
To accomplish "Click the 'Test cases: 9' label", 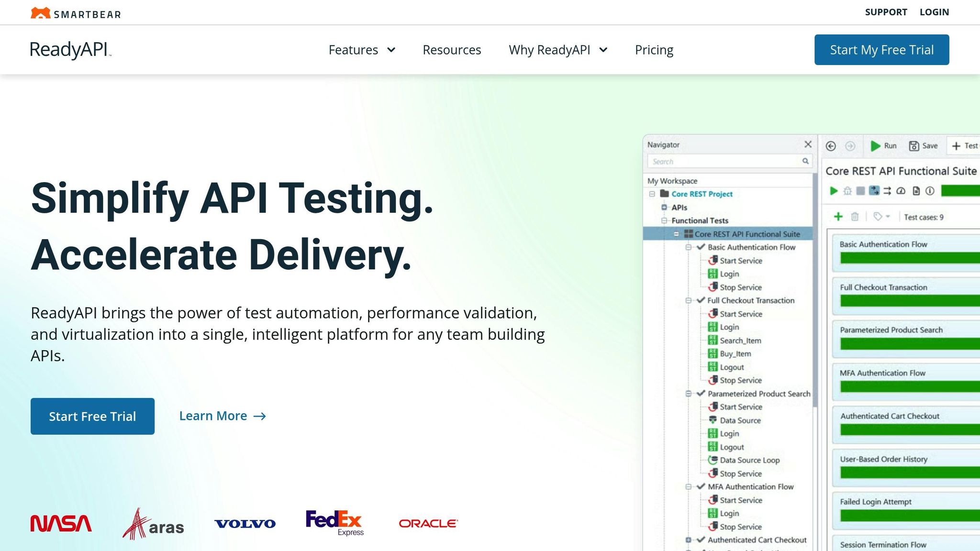I will 924,217.
